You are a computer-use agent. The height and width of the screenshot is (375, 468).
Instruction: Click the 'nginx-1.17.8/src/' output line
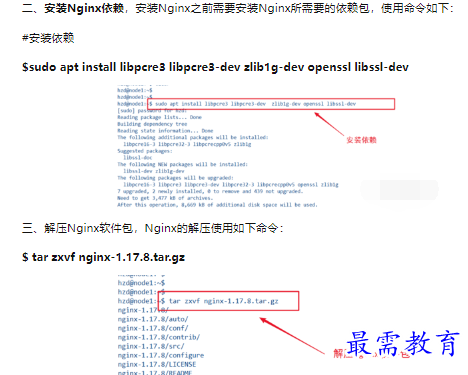(x=151, y=346)
